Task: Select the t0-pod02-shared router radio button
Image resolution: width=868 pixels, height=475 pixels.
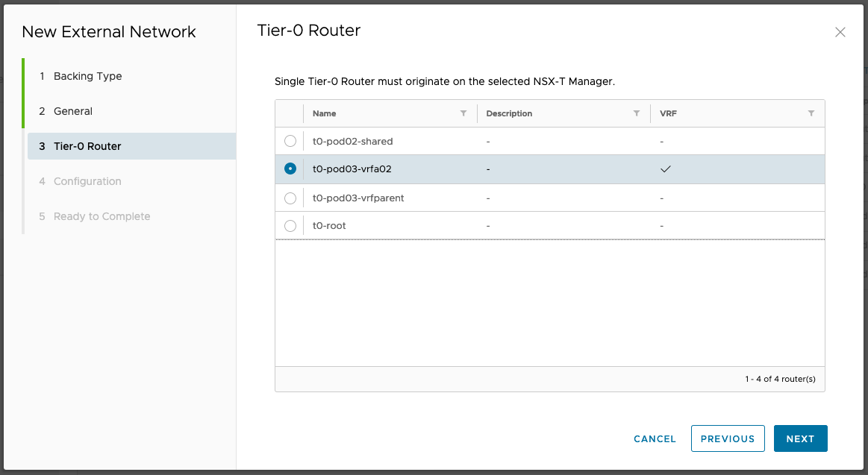Action: coord(290,141)
